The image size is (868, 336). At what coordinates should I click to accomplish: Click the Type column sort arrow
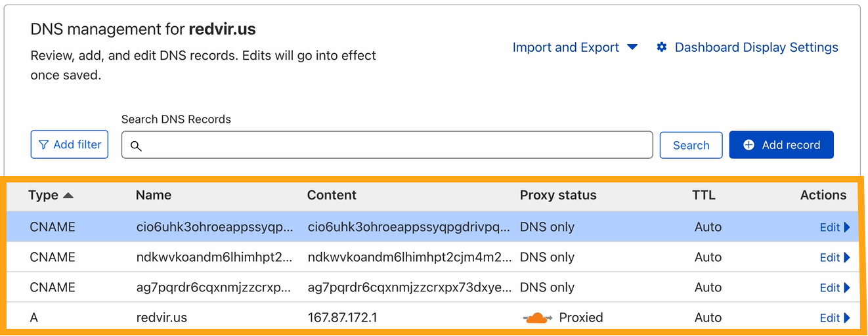tap(68, 195)
